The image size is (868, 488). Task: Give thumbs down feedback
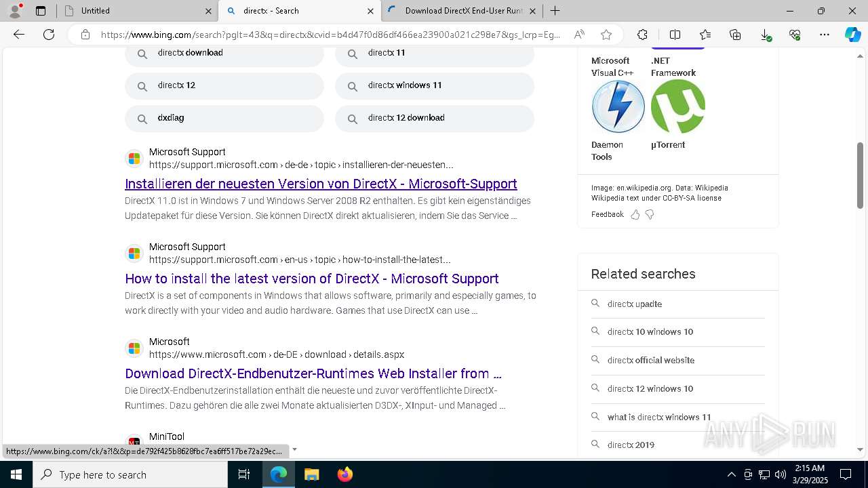(x=650, y=214)
